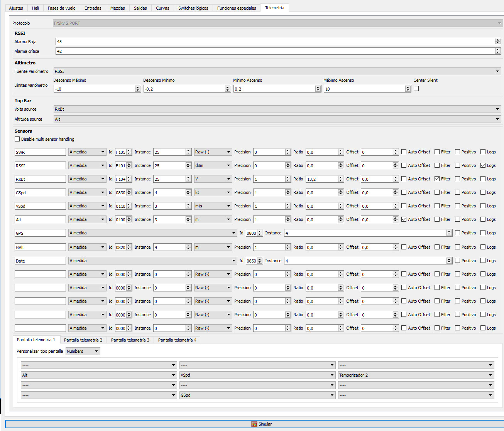504x431 pixels.
Task: Click the Simular button icon
Action: pyautogui.click(x=254, y=424)
